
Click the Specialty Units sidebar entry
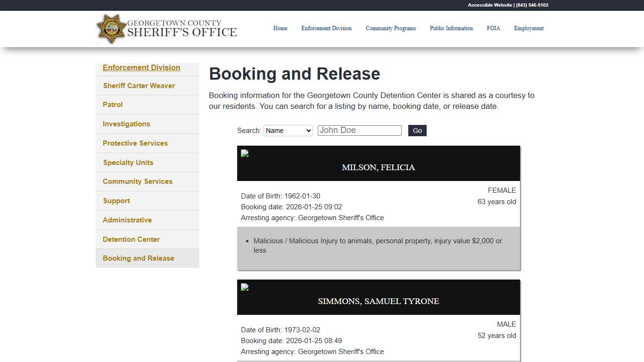(x=128, y=162)
